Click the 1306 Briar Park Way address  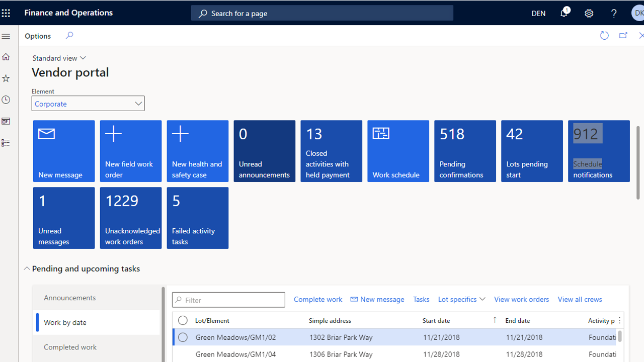pyautogui.click(x=341, y=354)
